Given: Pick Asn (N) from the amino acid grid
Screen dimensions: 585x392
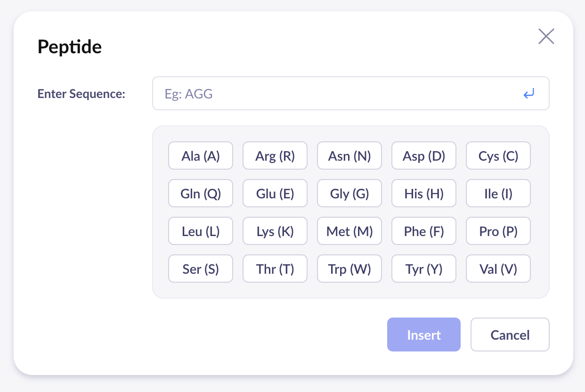Looking at the screenshot, I should click(349, 156).
